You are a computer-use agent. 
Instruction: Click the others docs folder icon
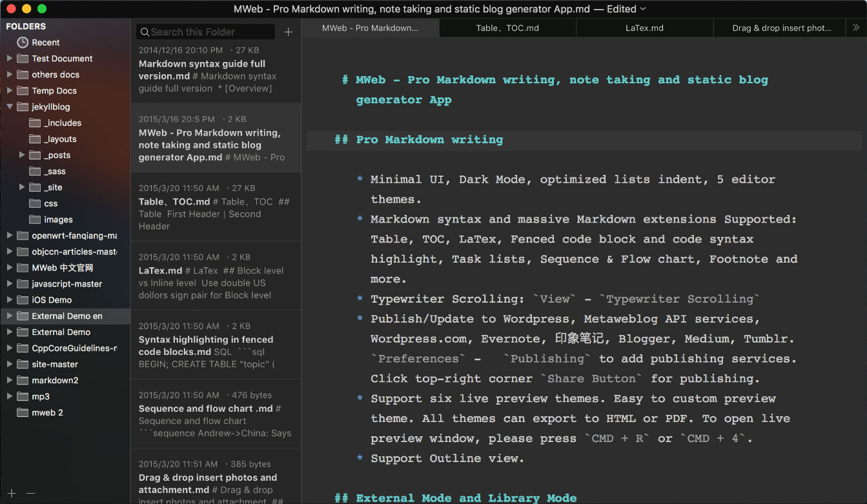tap(23, 75)
